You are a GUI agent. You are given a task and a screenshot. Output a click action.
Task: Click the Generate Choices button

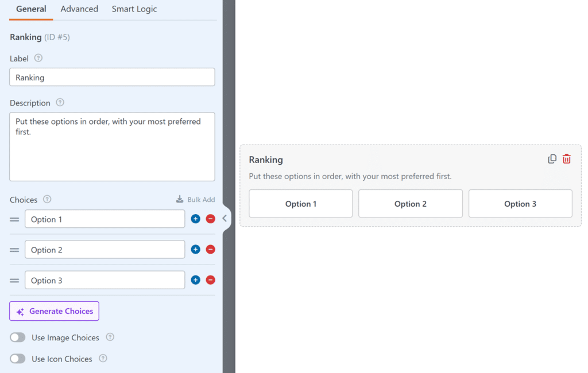click(55, 311)
